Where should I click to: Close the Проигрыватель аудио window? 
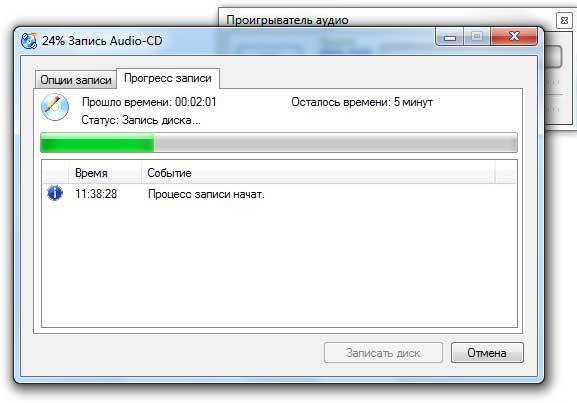(x=564, y=21)
